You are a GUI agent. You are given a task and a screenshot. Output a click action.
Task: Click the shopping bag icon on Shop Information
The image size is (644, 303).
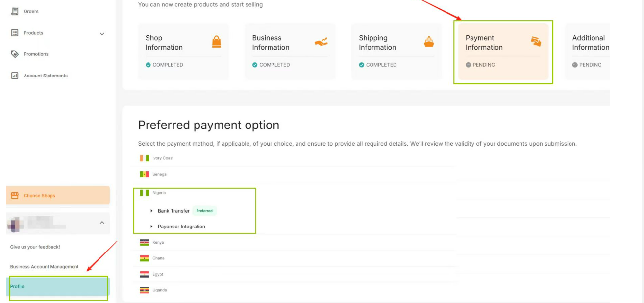[216, 42]
